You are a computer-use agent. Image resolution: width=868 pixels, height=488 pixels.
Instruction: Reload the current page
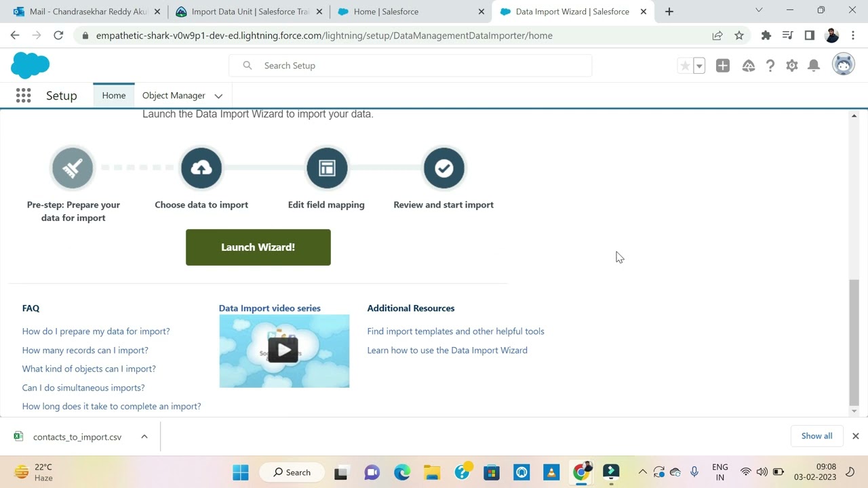[x=58, y=35]
